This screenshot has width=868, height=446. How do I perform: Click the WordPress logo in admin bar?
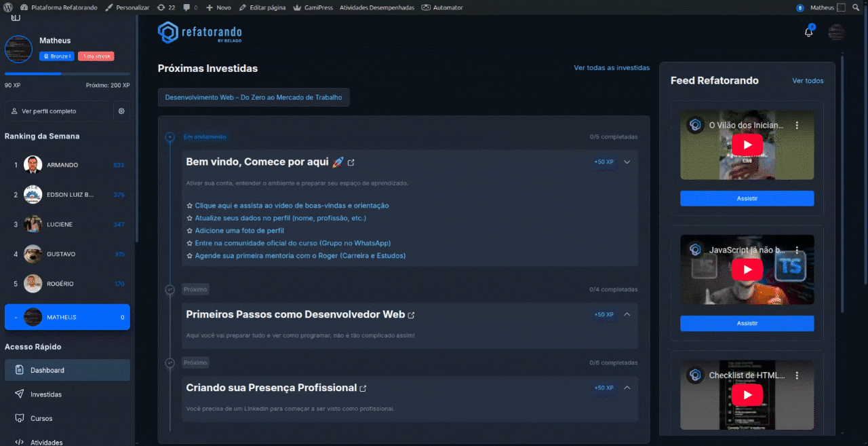(8, 7)
